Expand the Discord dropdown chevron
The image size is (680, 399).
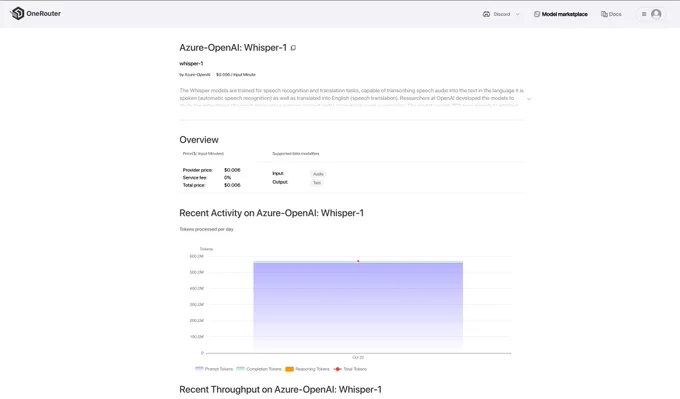517,14
